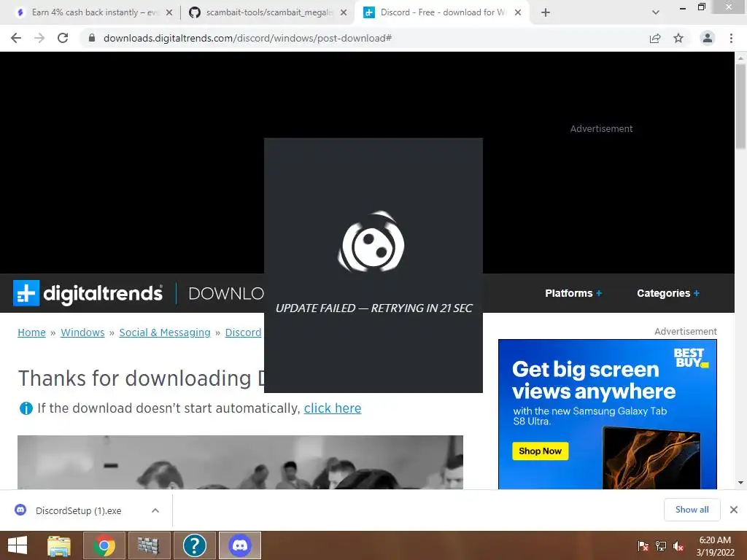Click scrollbar down arrow

pos(740,483)
